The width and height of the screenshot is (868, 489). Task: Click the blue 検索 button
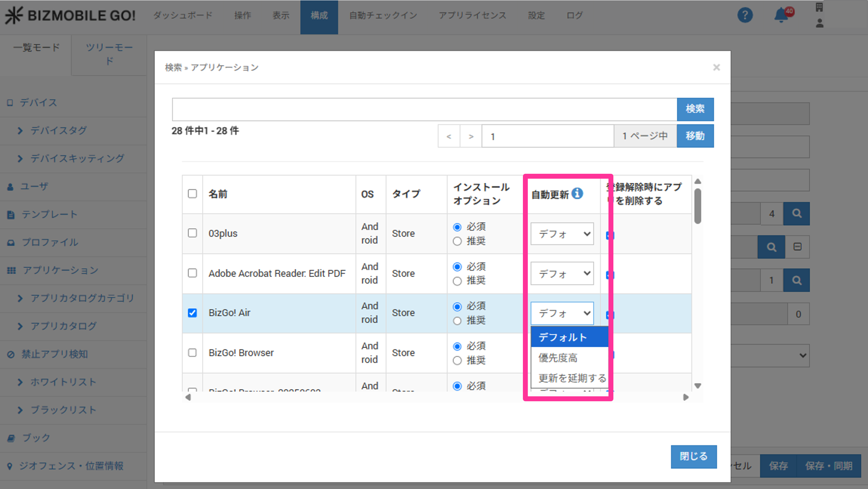coord(695,109)
